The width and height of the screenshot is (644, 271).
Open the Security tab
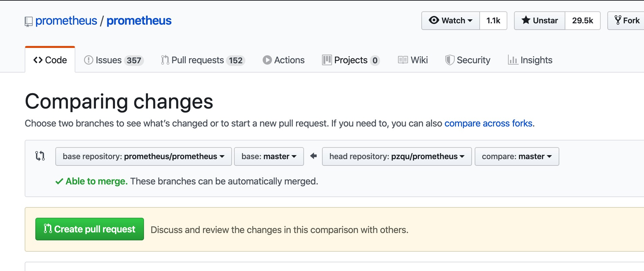[x=468, y=60]
